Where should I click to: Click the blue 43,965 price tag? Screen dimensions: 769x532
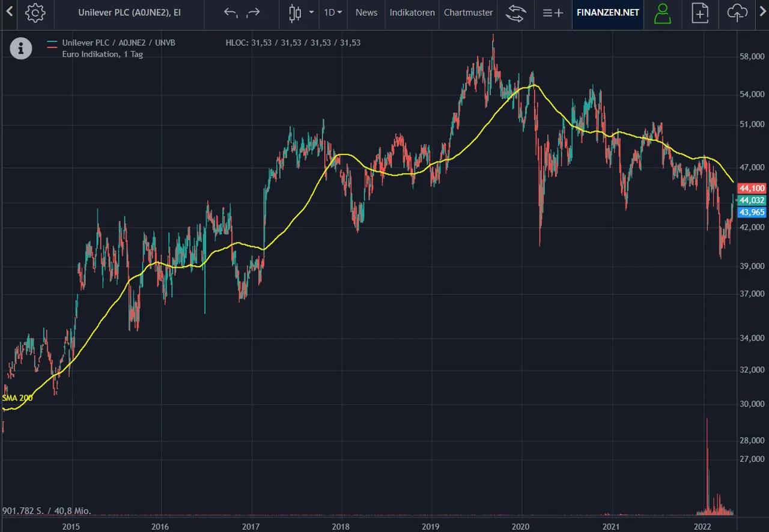pos(752,212)
